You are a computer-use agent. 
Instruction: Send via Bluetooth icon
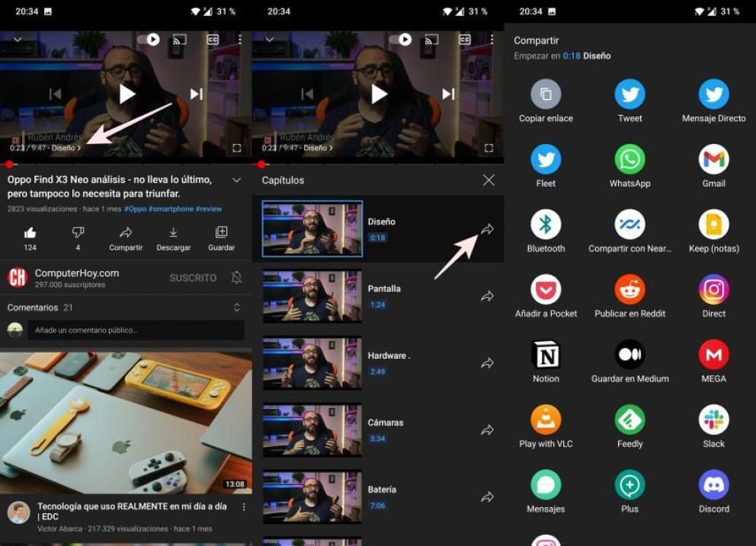(x=546, y=224)
